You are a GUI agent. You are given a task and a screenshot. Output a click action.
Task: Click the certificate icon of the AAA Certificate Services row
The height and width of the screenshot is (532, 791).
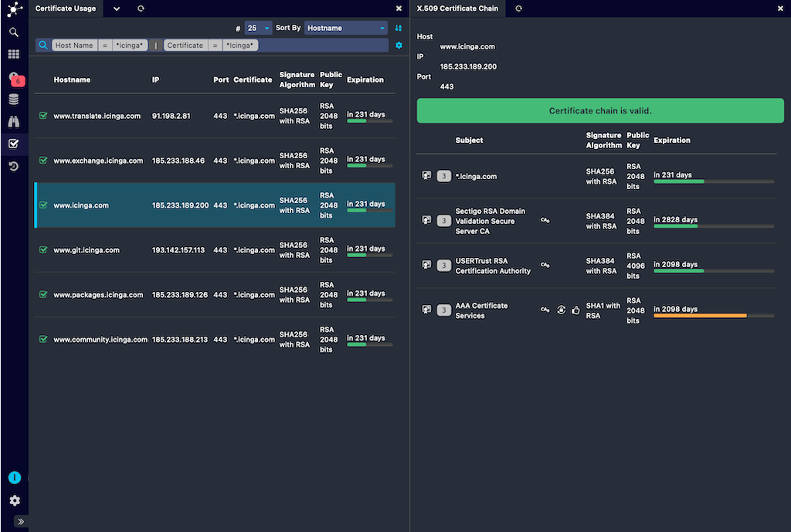click(x=426, y=310)
